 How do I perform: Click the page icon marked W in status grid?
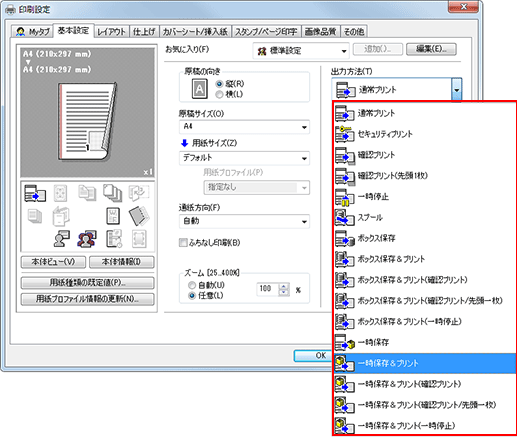tap(113, 216)
